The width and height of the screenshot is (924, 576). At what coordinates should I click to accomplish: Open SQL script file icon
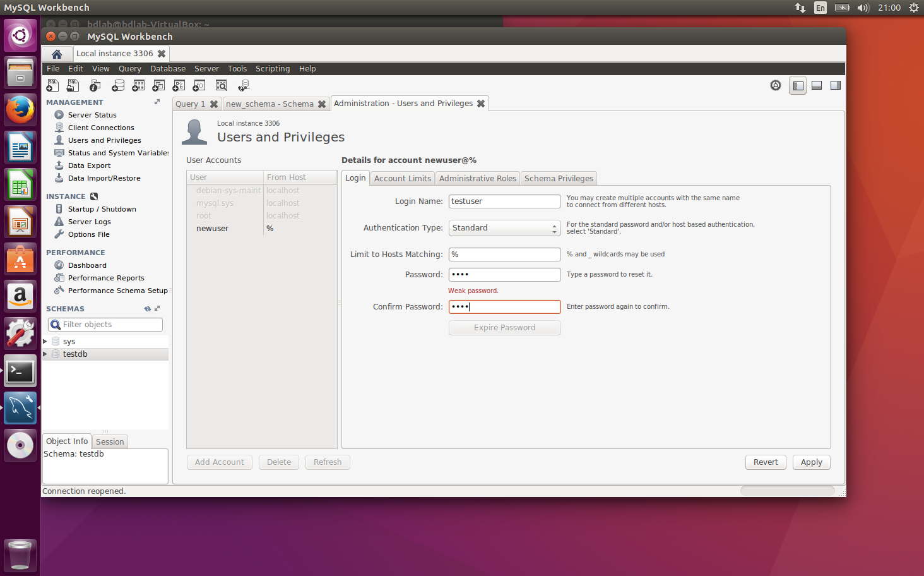click(73, 85)
